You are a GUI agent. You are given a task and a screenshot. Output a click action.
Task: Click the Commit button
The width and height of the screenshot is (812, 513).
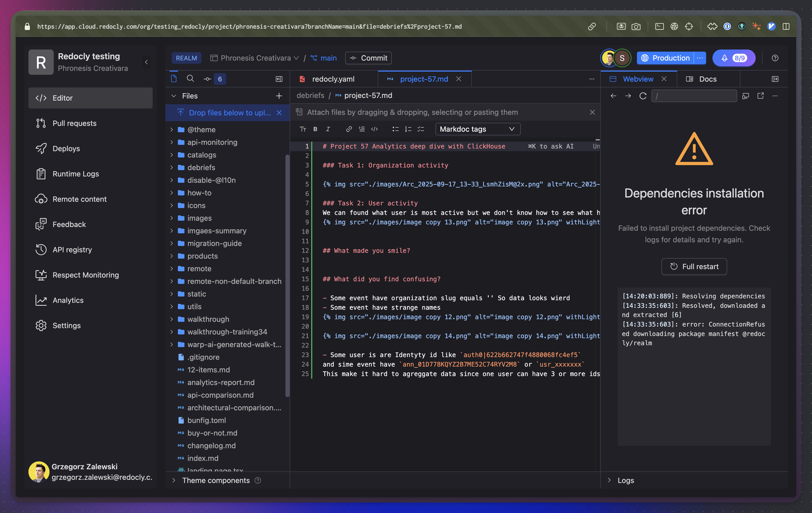[368, 58]
